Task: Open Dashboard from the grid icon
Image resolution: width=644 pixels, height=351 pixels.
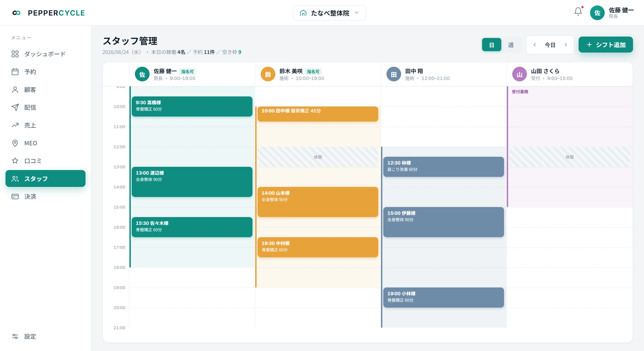Action: [x=15, y=54]
